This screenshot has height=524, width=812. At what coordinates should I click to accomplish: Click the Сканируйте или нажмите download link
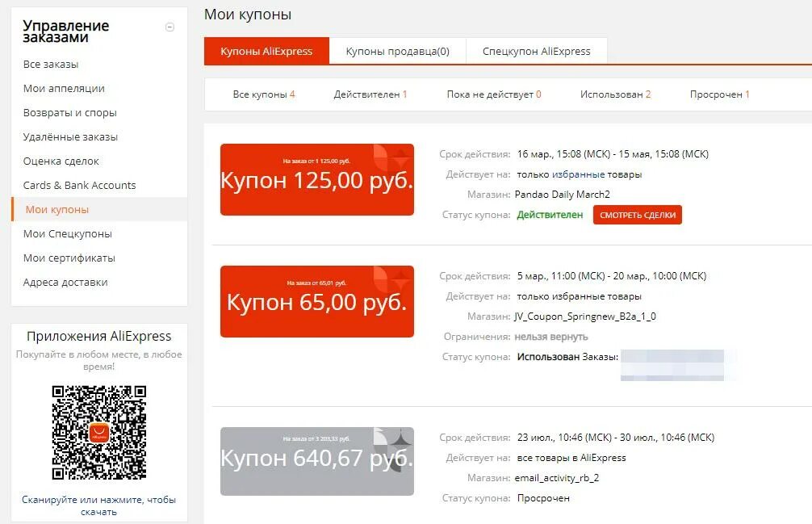point(98,505)
